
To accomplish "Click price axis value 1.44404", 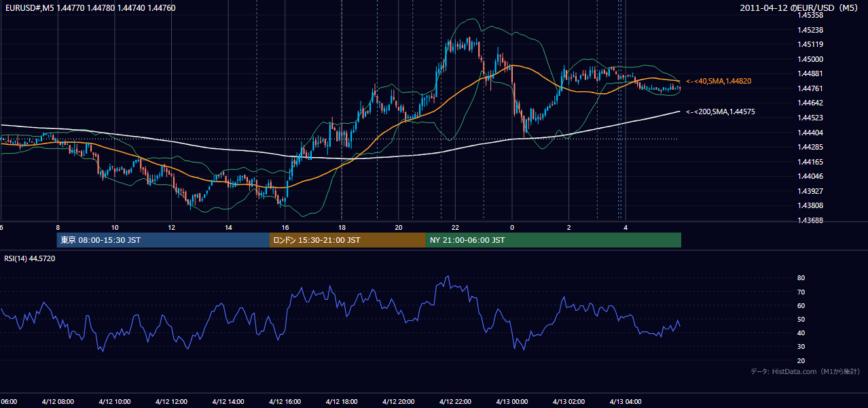I will click(810, 133).
